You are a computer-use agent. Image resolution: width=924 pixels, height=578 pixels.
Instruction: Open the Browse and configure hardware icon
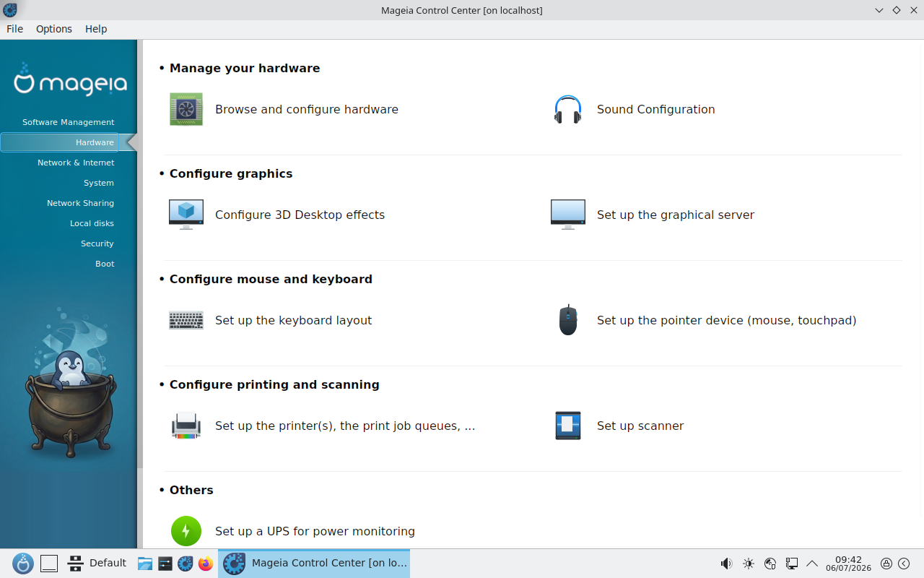186,109
